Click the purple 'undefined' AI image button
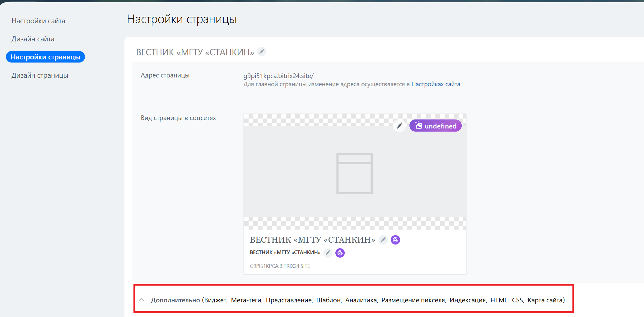This screenshot has height=317, width=644. point(436,126)
